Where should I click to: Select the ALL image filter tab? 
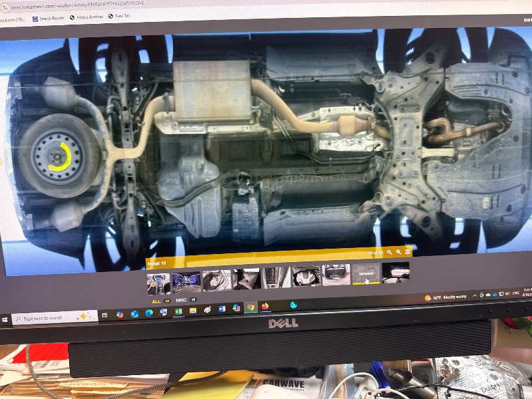(x=156, y=301)
